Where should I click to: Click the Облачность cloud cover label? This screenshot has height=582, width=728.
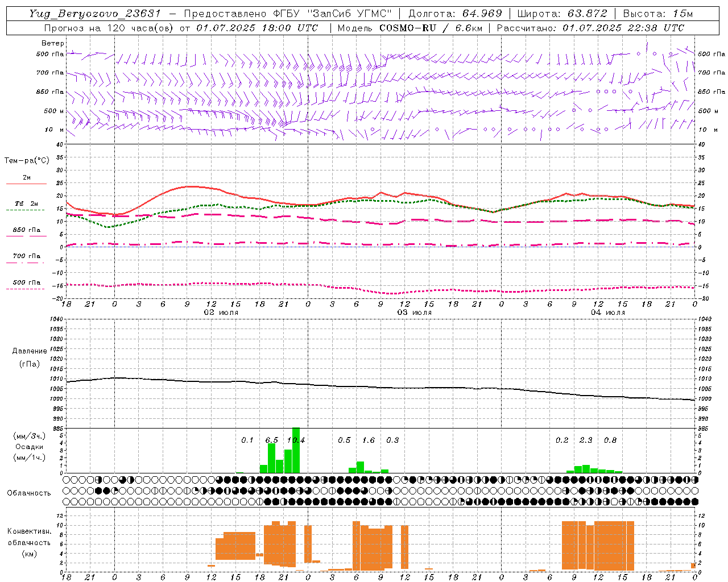click(x=29, y=493)
